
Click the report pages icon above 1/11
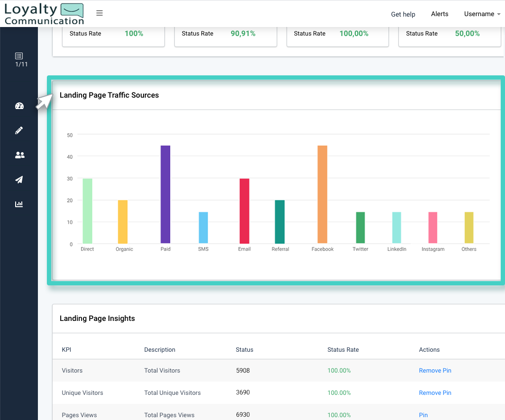coord(18,56)
